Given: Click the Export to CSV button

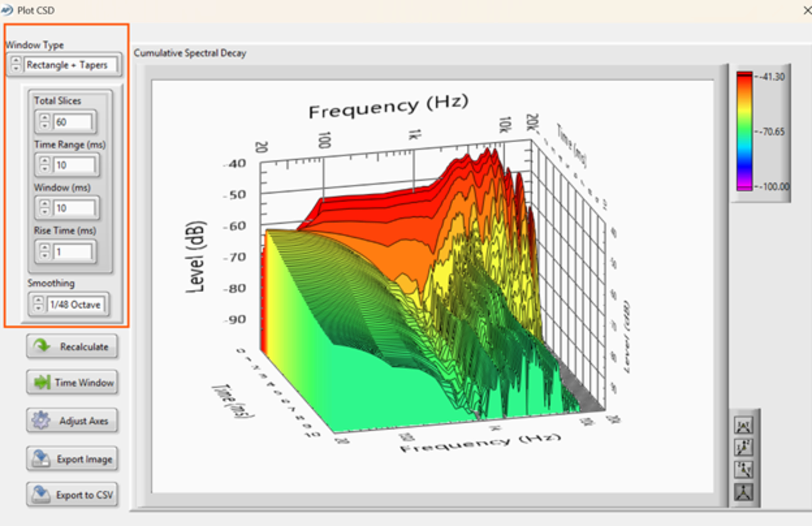Looking at the screenshot, I should click(x=72, y=494).
